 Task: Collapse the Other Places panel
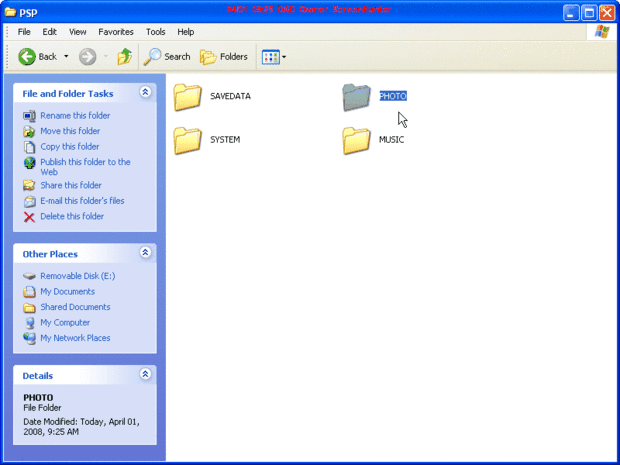tap(145, 252)
